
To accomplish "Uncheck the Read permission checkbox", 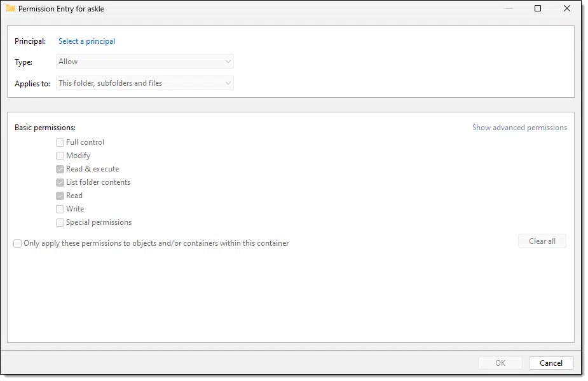I will [x=60, y=196].
